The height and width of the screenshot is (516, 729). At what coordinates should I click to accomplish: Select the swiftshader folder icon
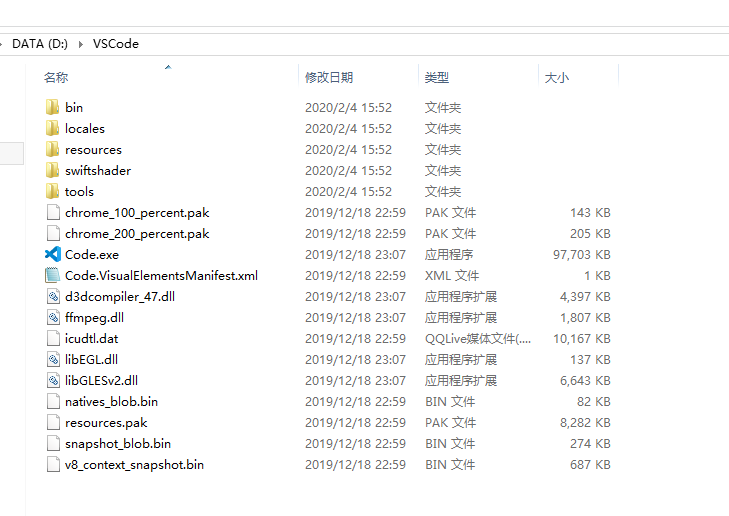[53, 170]
